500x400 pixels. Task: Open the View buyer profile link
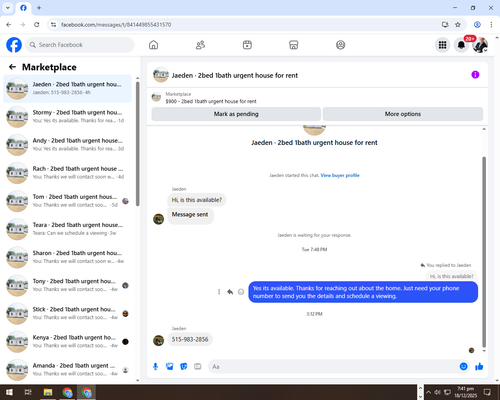tap(340, 175)
